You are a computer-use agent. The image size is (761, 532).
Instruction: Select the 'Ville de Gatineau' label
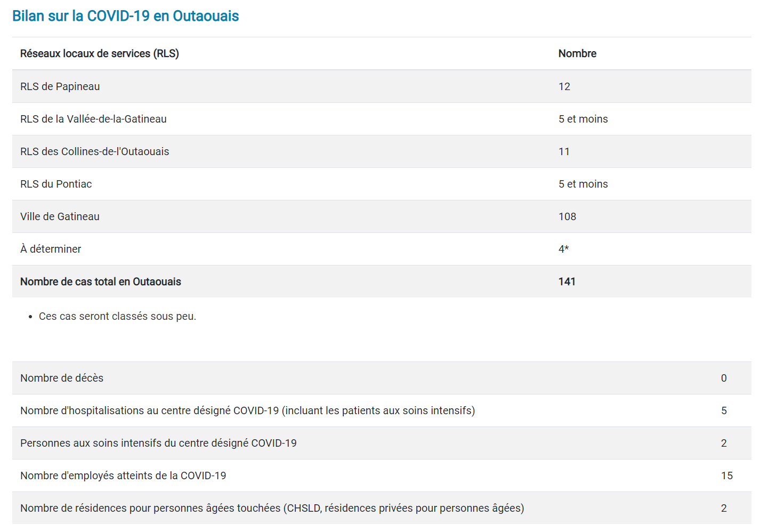click(x=60, y=216)
